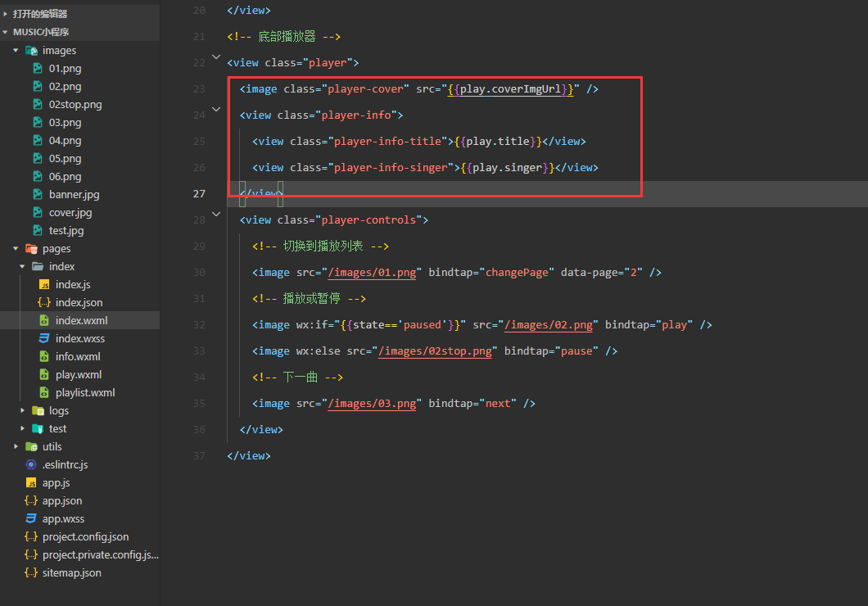Click the 02stop.png image file icon
868x606 pixels.
pyautogui.click(x=38, y=105)
